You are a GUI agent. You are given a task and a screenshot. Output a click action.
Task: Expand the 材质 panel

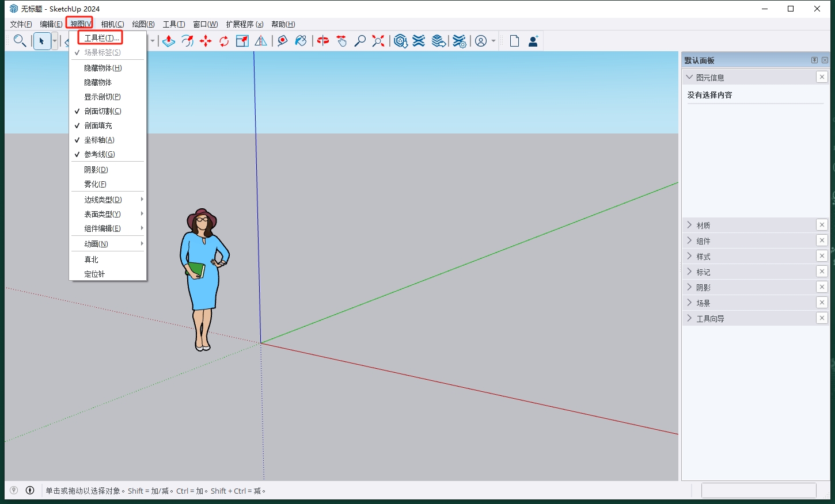704,225
